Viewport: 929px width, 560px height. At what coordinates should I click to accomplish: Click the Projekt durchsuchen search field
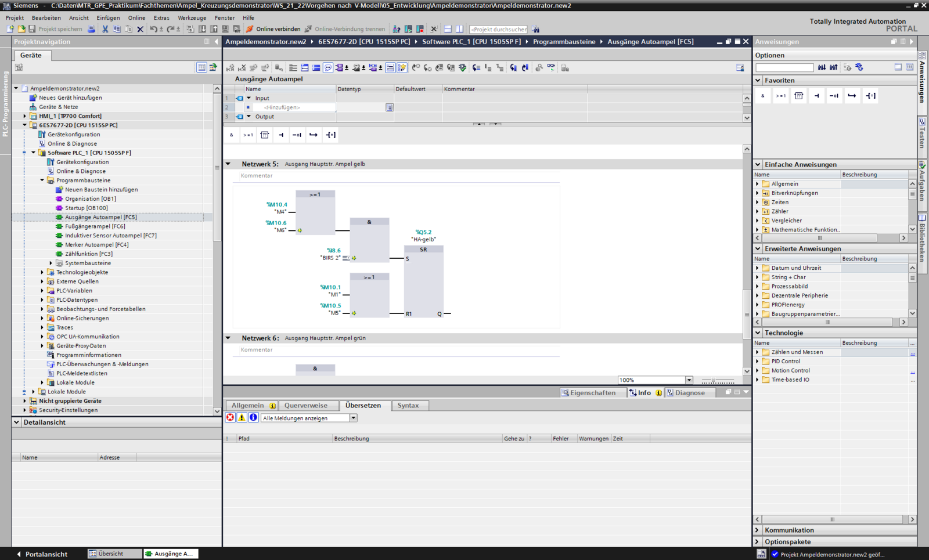click(x=498, y=29)
